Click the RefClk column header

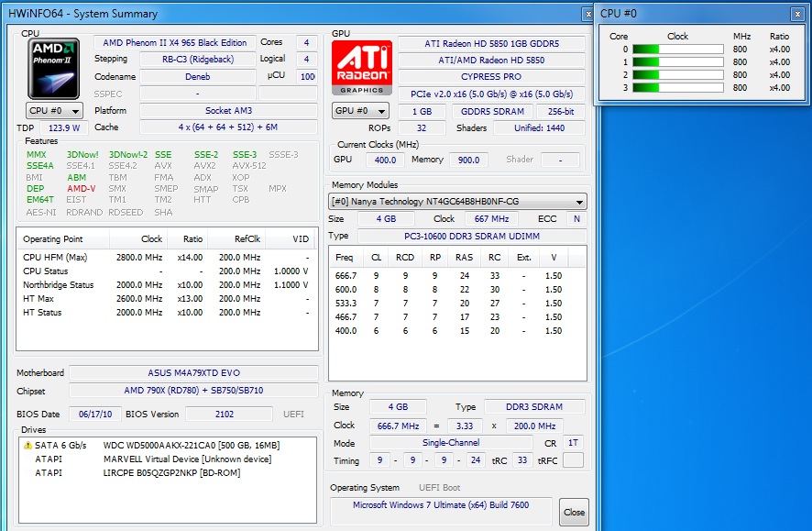pos(236,238)
